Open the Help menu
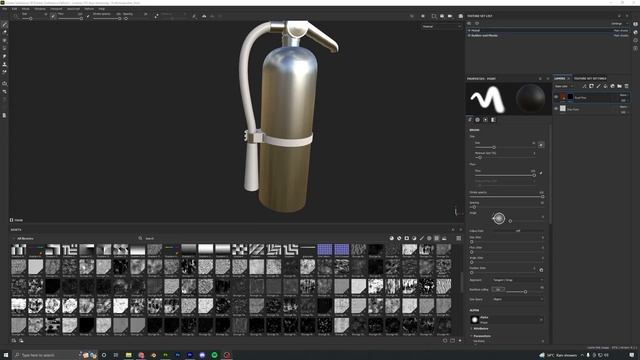The image size is (640, 360). 102,9
